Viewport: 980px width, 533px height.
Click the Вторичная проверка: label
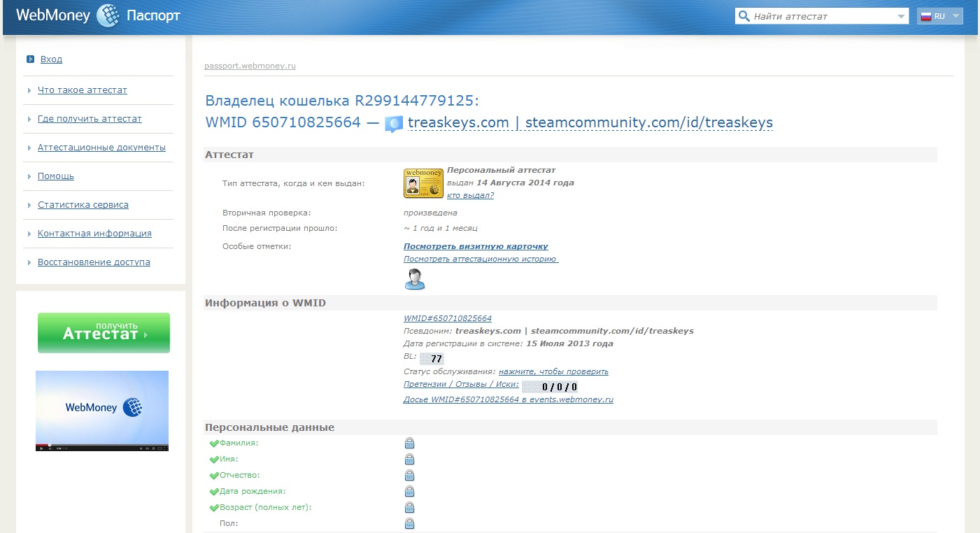pos(267,213)
